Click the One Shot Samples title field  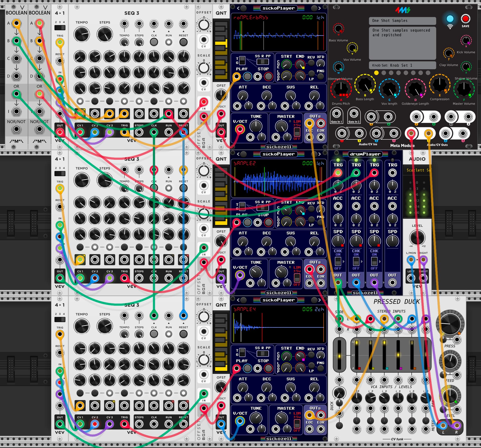tap(402, 21)
